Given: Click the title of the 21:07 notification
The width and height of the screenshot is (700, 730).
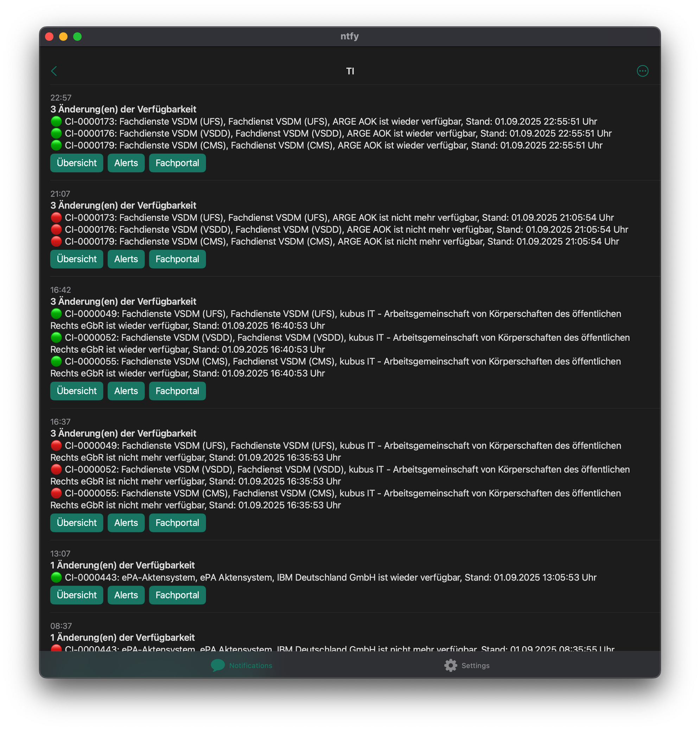Looking at the screenshot, I should coord(123,205).
